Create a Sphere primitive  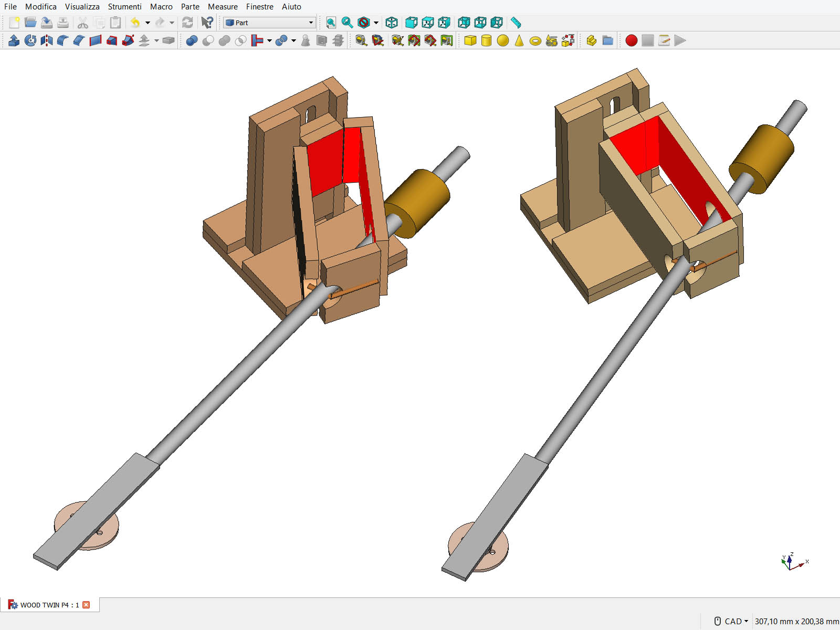tap(503, 40)
